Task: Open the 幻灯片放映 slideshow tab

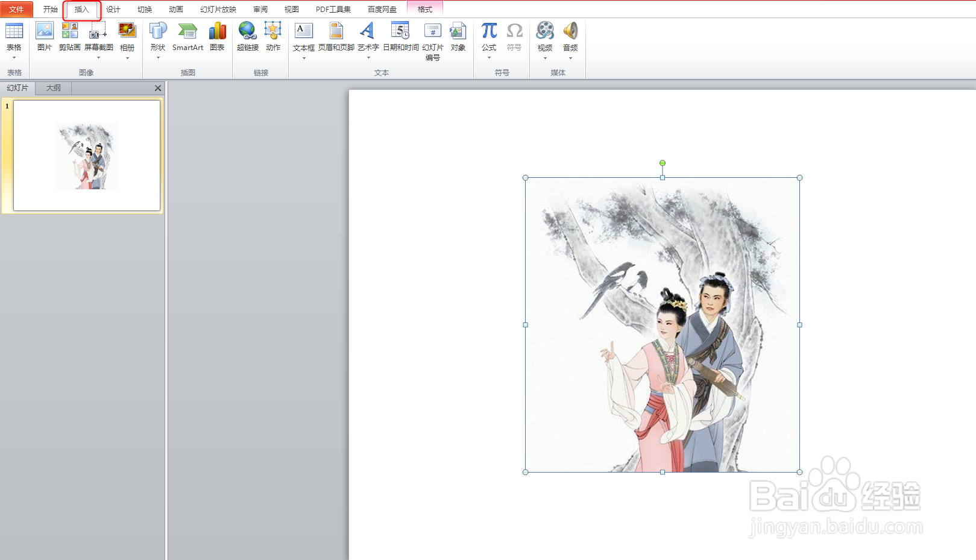Action: (218, 9)
